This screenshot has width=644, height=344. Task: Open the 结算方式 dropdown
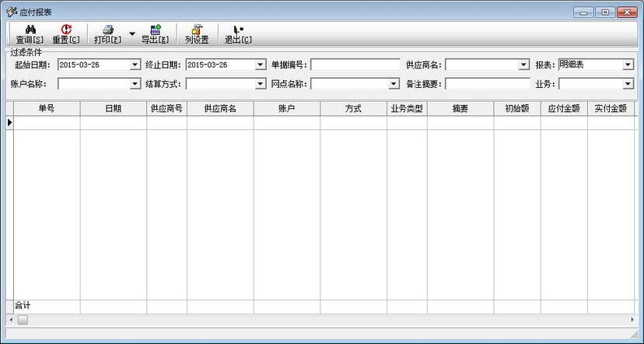260,84
